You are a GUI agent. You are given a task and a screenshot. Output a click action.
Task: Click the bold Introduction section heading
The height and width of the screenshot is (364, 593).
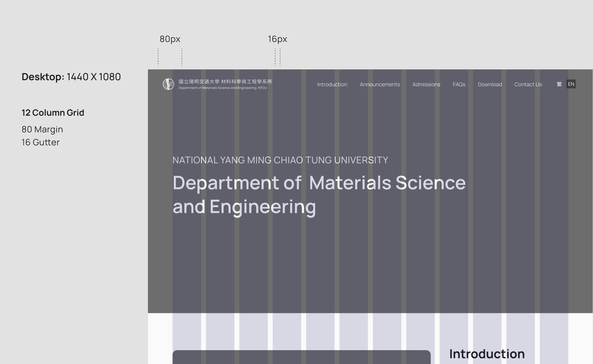487,354
